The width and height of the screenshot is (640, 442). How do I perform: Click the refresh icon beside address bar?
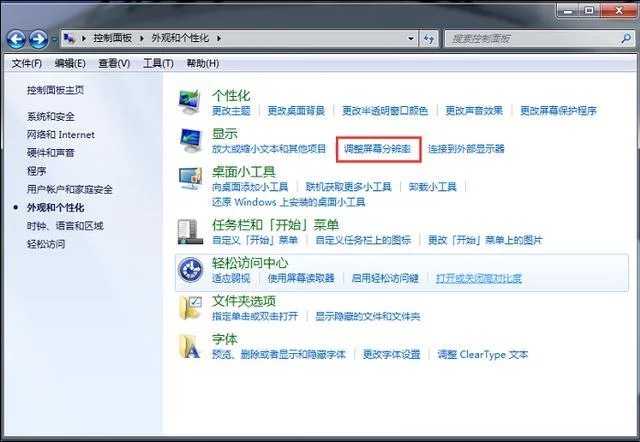[428, 39]
